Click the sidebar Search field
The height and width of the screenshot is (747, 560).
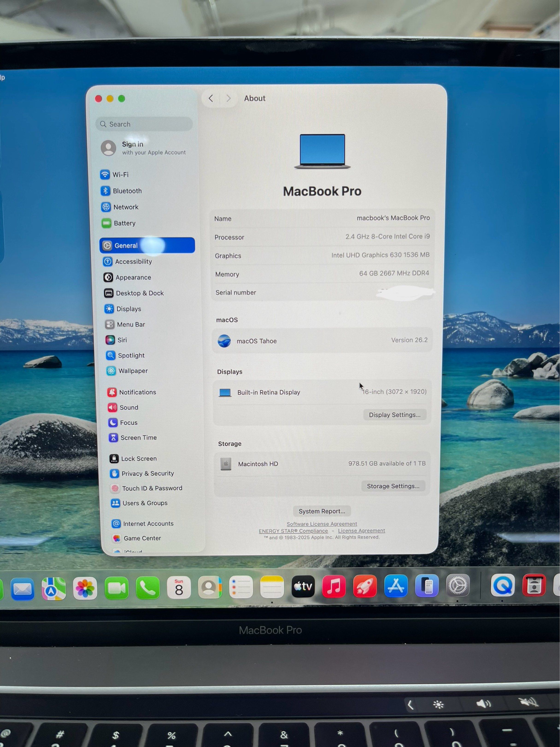point(144,124)
